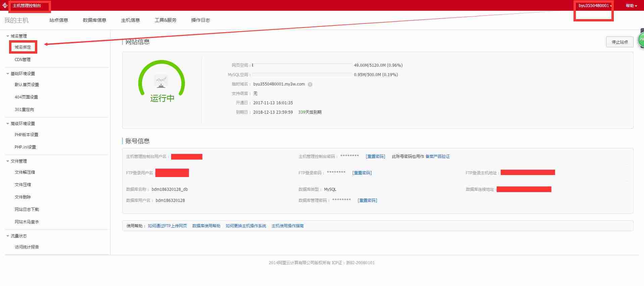Open the 备案产品验证 link

tap(438, 157)
